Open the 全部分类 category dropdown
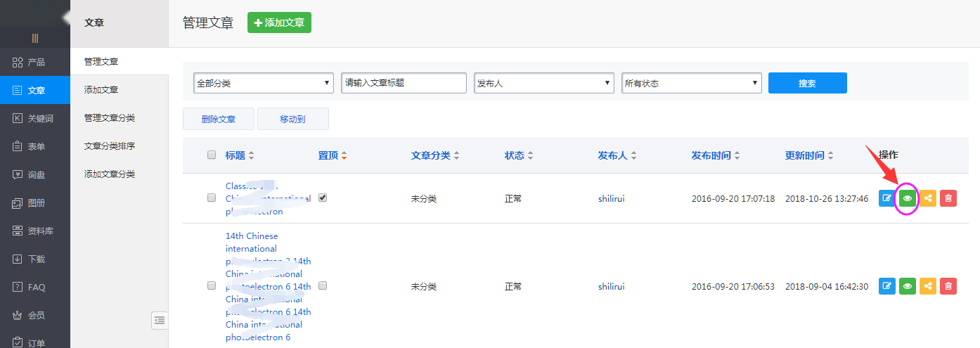 pyautogui.click(x=264, y=83)
